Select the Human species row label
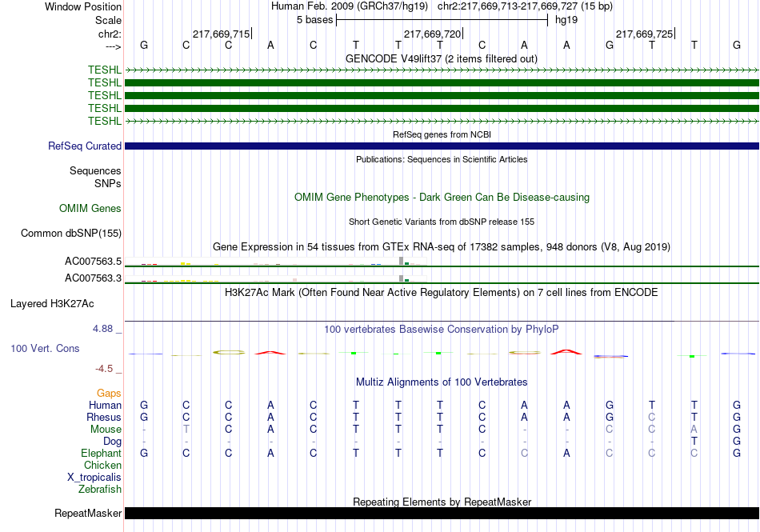The width and height of the screenshot is (760, 532). click(105, 405)
